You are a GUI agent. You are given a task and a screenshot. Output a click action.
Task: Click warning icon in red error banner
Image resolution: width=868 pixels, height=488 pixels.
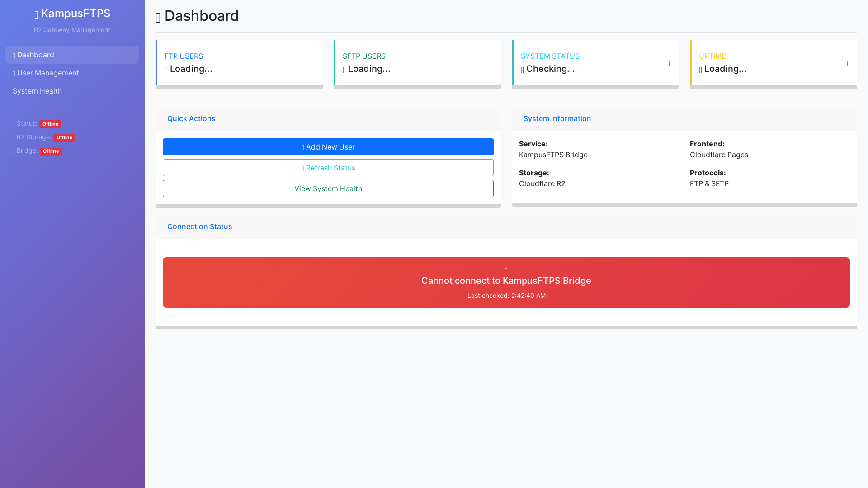tap(506, 271)
